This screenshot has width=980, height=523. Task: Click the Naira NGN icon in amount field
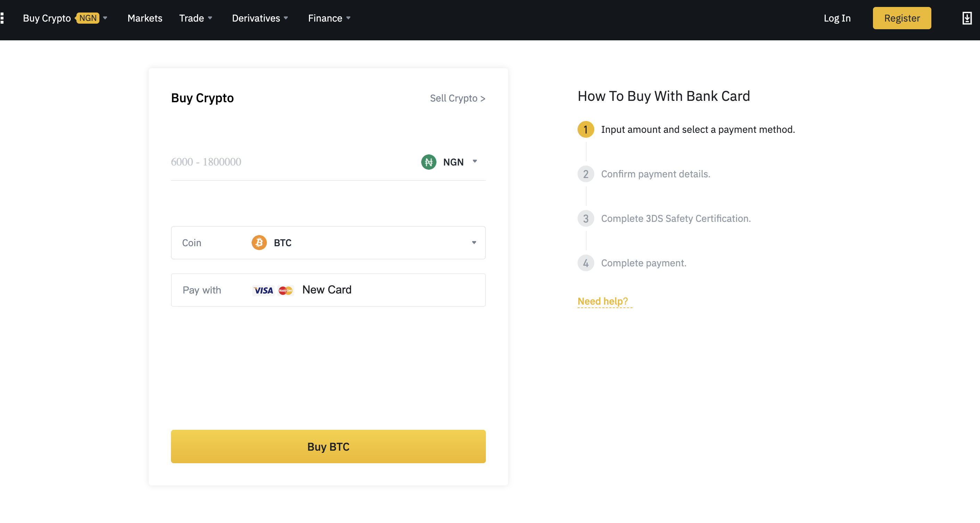(x=429, y=162)
